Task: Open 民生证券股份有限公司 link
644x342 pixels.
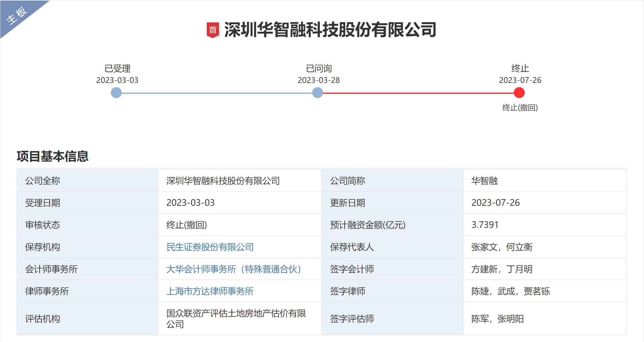Action: pos(210,247)
